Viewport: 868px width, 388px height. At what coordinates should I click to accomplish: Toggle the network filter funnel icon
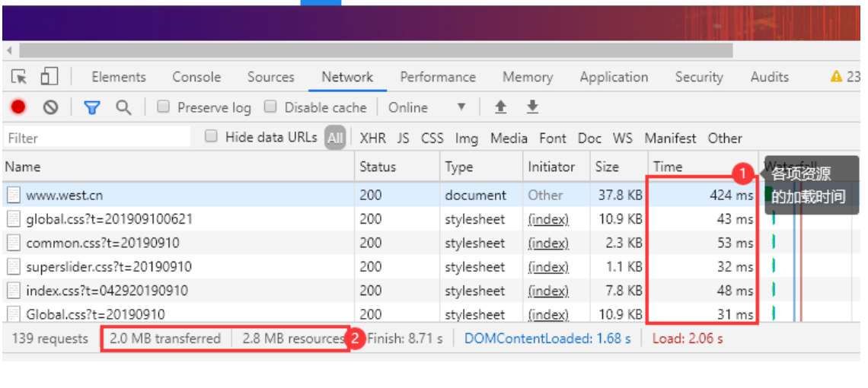[92, 107]
